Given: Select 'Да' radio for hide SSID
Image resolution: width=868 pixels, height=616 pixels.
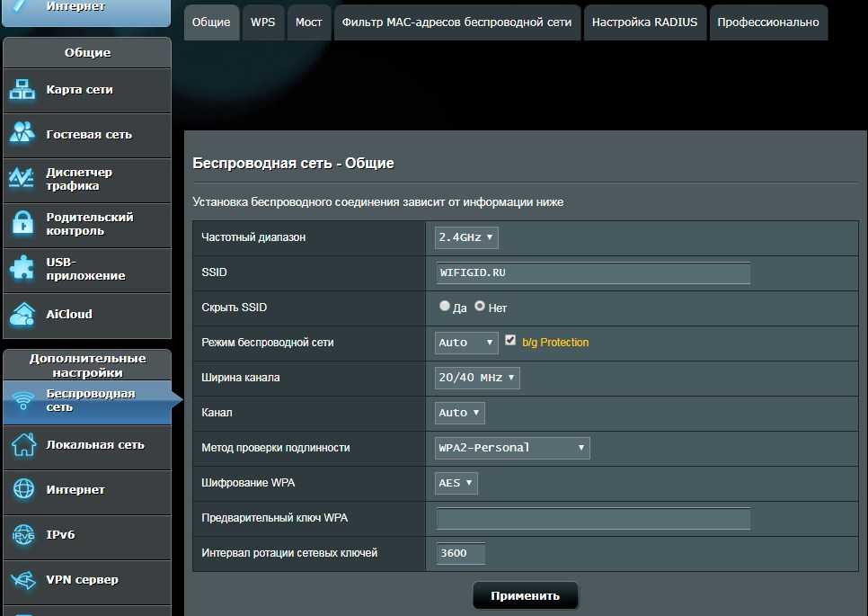Looking at the screenshot, I should pos(445,306).
